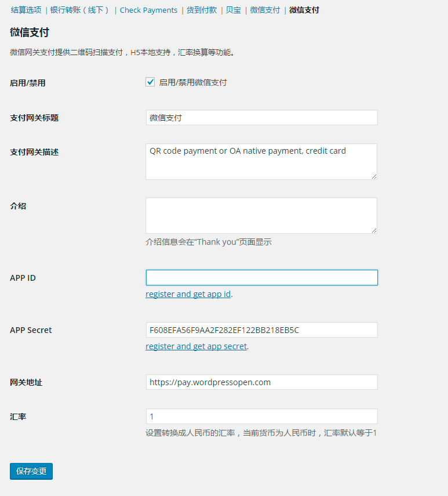
Task: Select the current bold 微信支付 tab
Action: coord(304,10)
